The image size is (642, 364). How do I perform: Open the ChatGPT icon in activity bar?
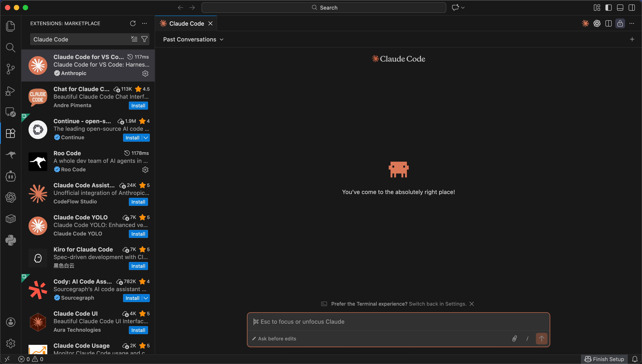[10, 198]
